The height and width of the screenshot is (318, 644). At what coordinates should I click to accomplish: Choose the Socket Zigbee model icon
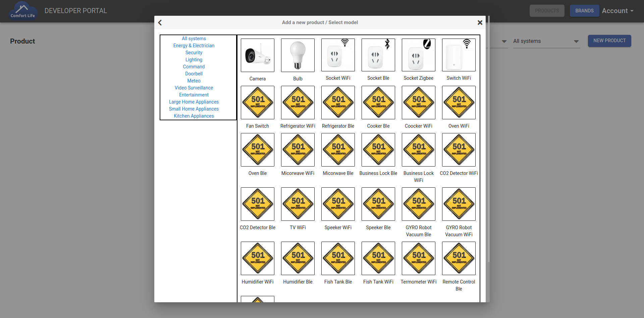coord(418,55)
